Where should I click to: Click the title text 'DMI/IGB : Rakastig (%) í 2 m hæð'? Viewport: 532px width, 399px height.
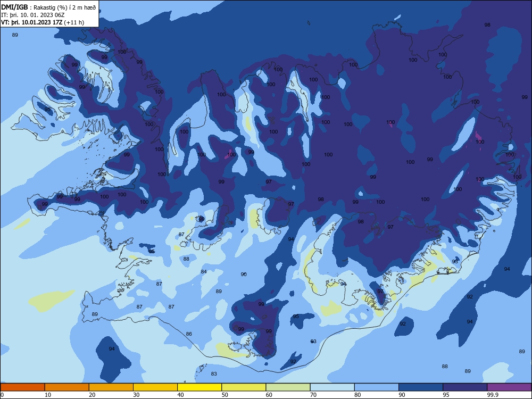(x=48, y=7)
